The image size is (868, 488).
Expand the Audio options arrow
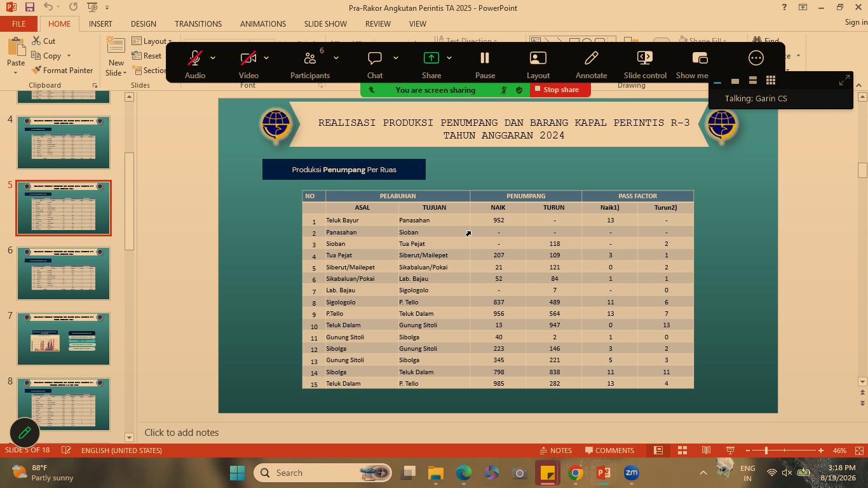tap(213, 58)
